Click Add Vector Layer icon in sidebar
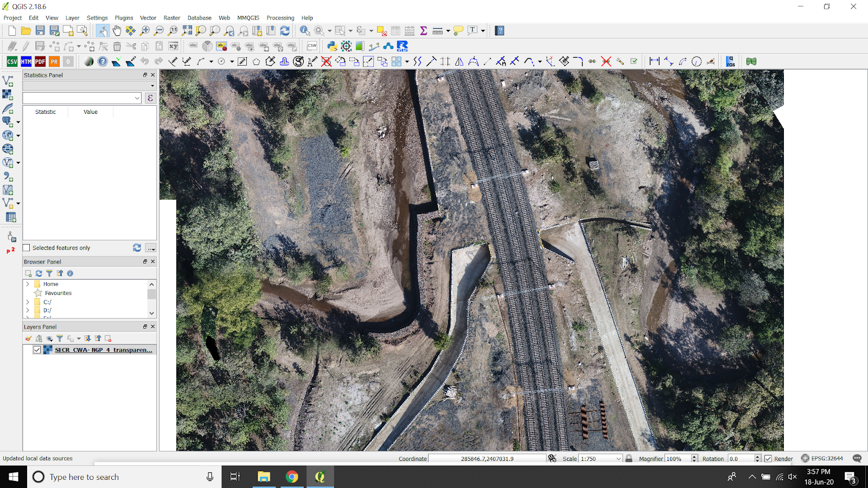This screenshot has width=868, height=488. point(8,81)
